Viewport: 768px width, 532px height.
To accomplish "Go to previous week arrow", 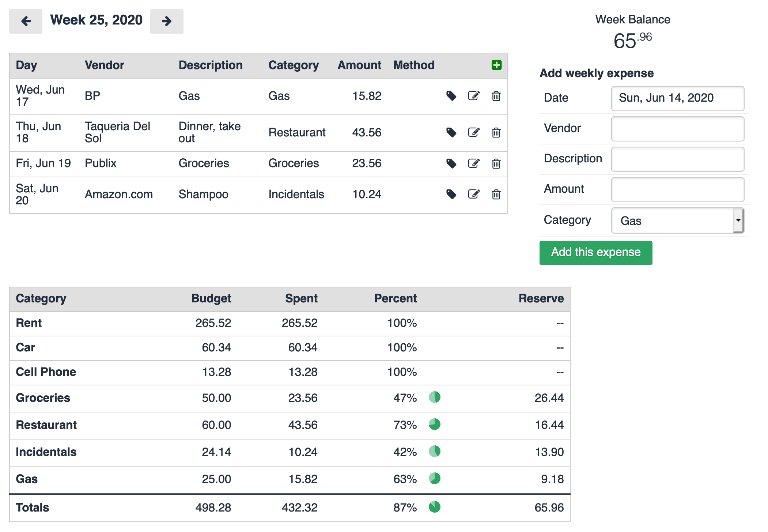I will [26, 21].
